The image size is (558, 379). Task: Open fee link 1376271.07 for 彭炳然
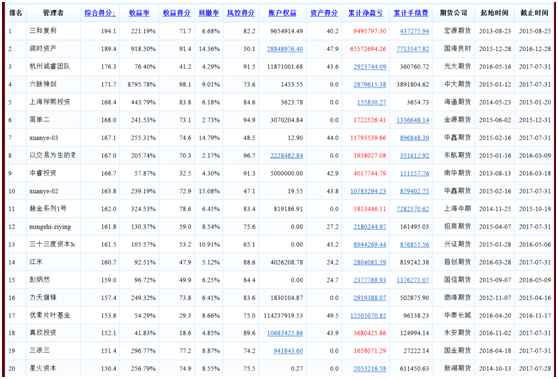(413, 280)
